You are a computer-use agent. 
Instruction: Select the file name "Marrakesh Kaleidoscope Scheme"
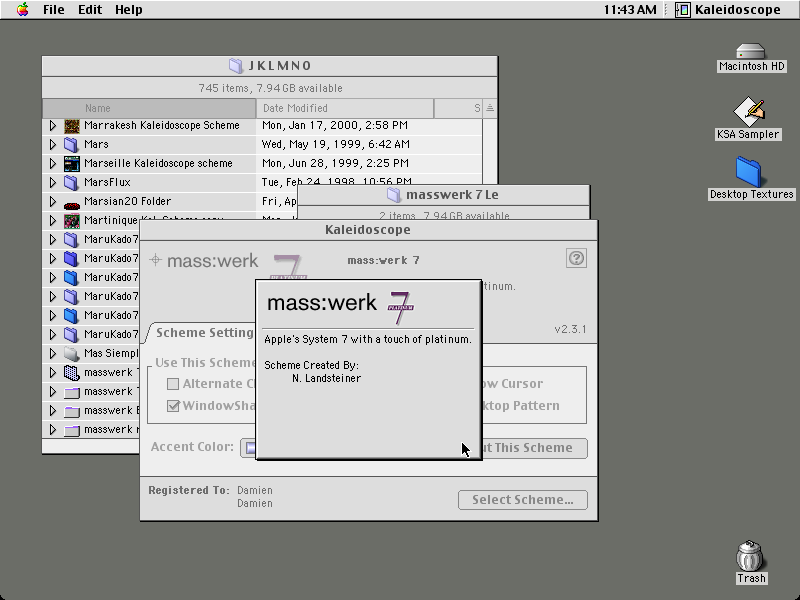click(x=162, y=126)
